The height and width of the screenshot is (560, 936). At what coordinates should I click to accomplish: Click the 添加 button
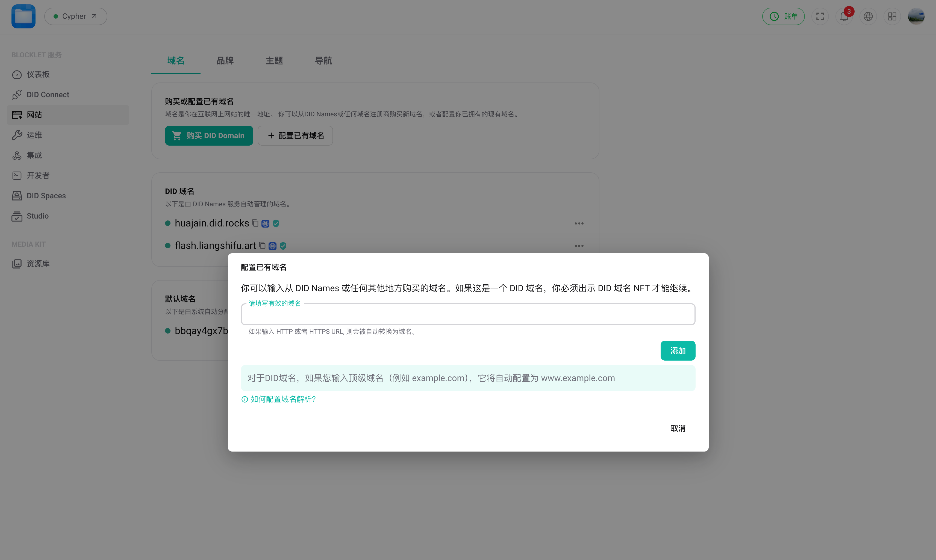coord(678,350)
